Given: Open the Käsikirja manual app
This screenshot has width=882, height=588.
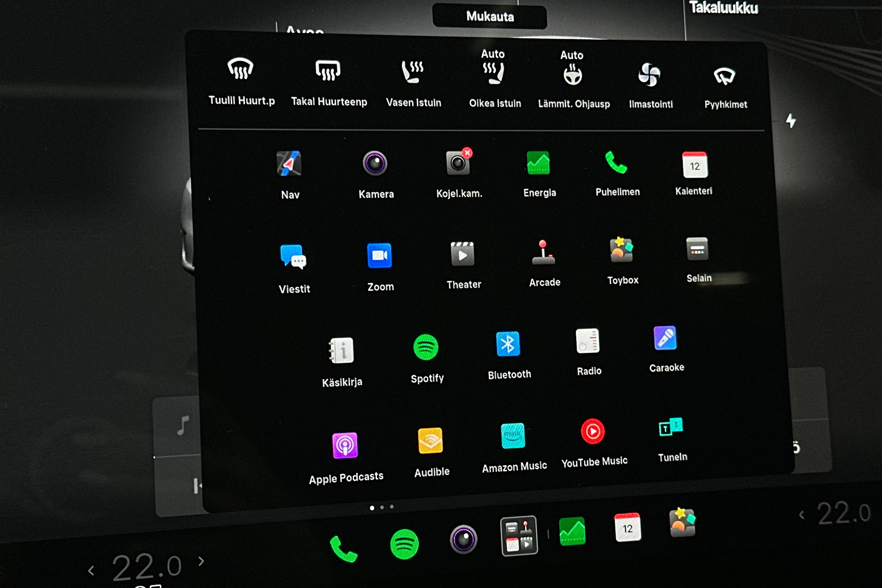Looking at the screenshot, I should [341, 351].
